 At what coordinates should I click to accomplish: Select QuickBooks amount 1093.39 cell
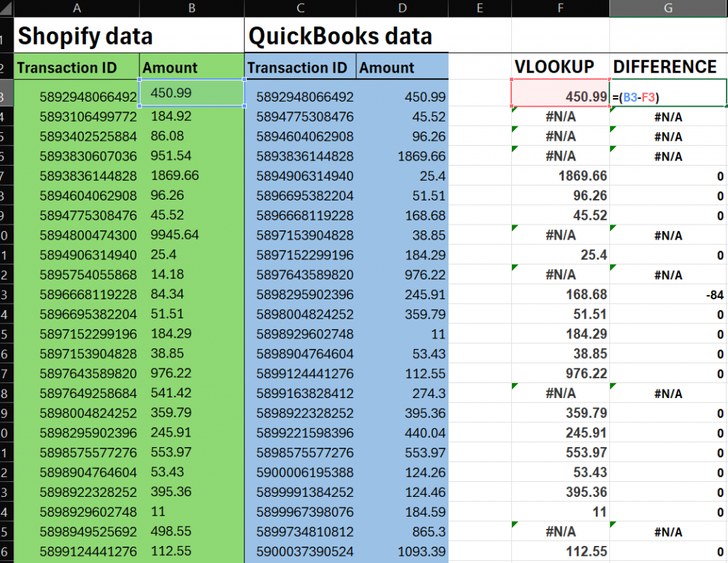pos(402,551)
